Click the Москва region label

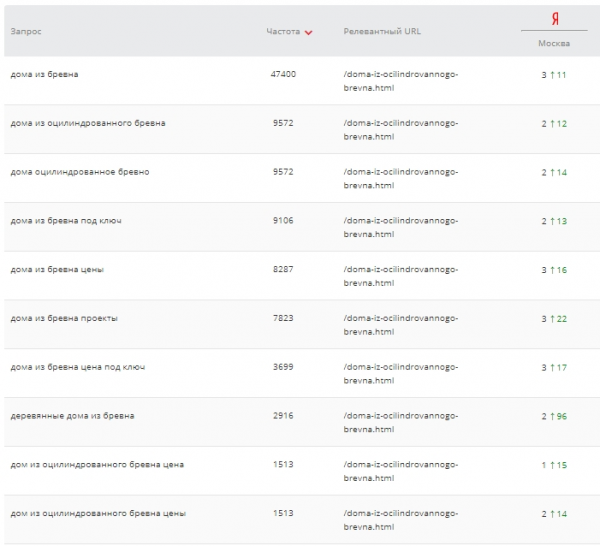tap(554, 43)
